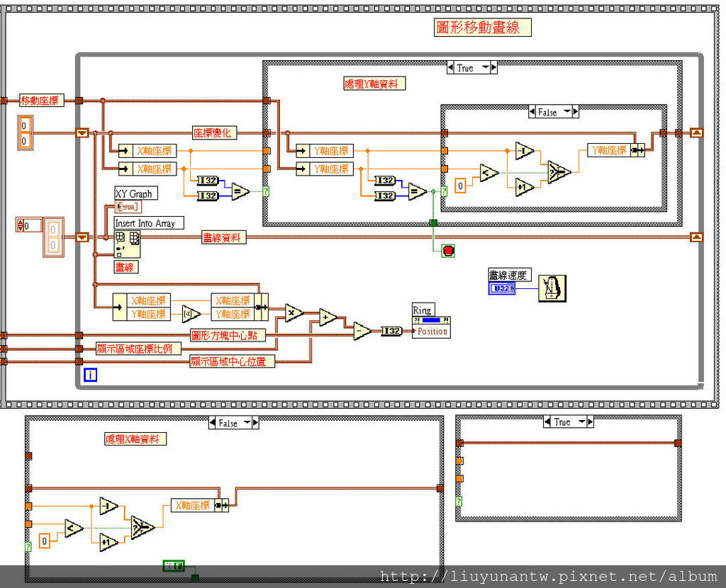Click numeric constant 0 in 處理X軸資料 case
This screenshot has height=588, width=726.
[45, 541]
